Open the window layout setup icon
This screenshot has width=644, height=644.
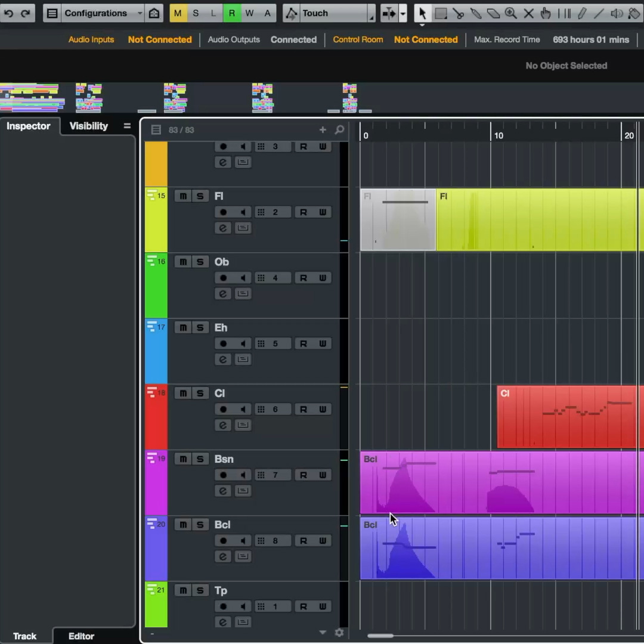52,13
